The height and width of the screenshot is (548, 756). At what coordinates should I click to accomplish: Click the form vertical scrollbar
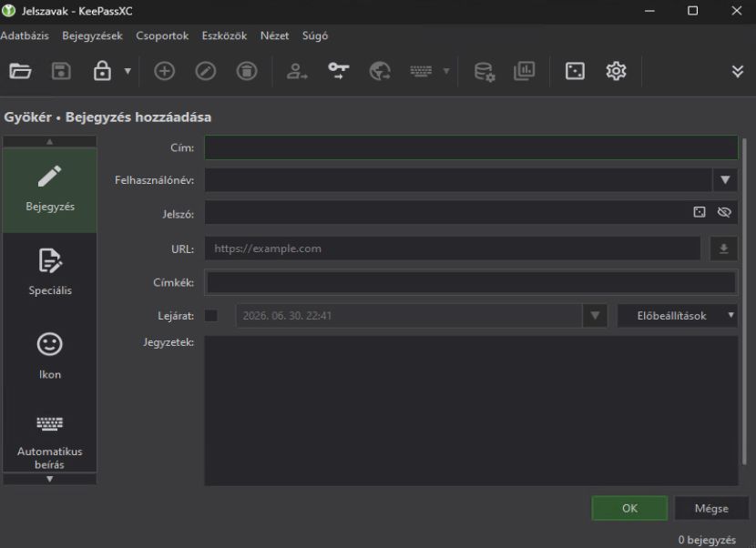(744, 301)
